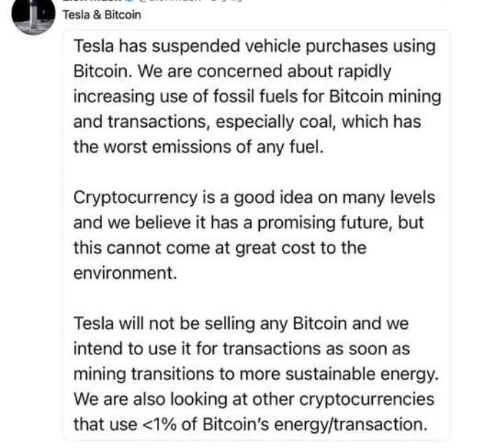Viewport: 493px width, 448px height.
Task: Click the line "Cryptocurrency is a good idea on many levels"
Action: 254,197
